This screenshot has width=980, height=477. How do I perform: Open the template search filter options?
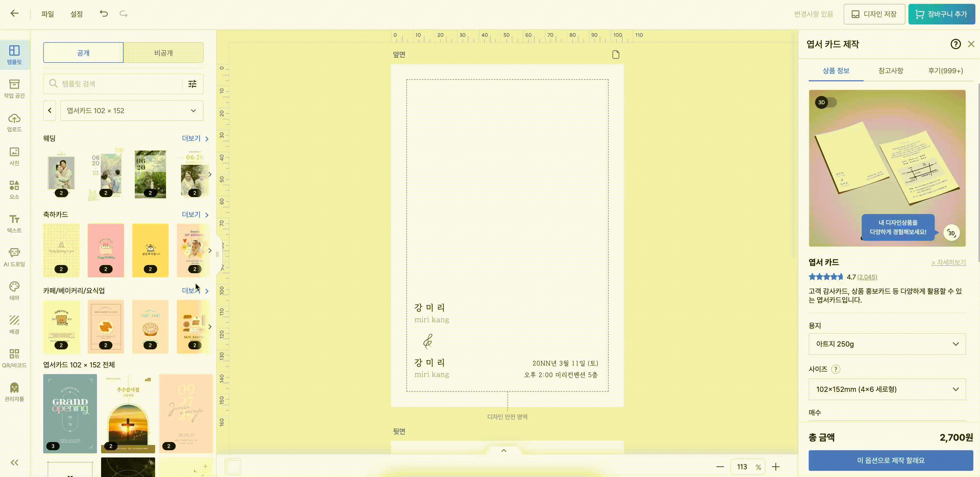192,84
